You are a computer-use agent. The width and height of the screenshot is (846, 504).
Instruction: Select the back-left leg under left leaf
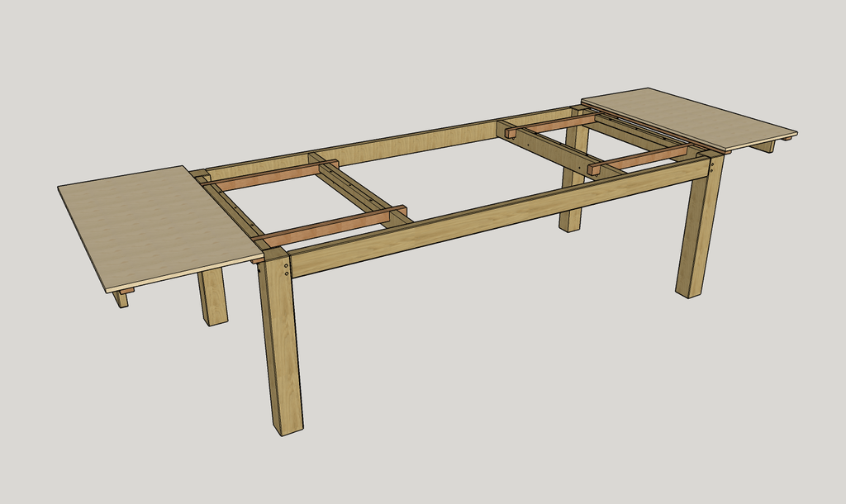click(x=212, y=297)
